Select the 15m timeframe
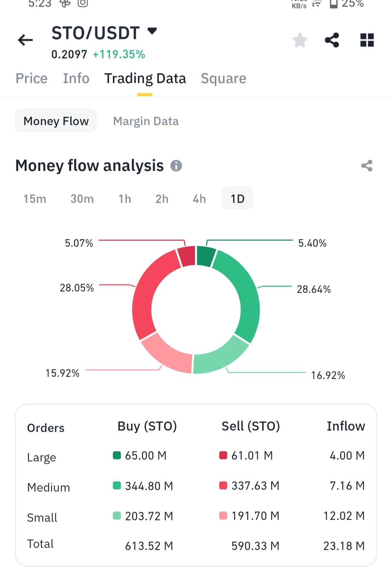Image resolution: width=392 pixels, height=581 pixels. [35, 199]
